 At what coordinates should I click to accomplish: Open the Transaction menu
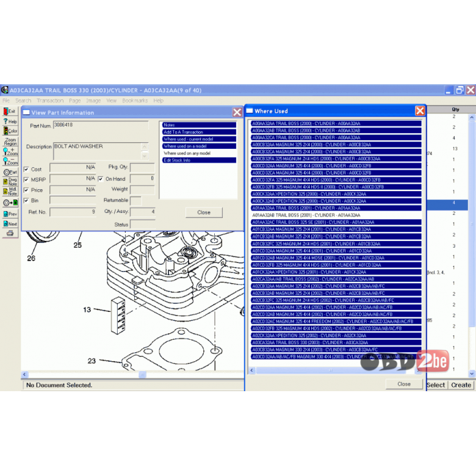[50, 101]
